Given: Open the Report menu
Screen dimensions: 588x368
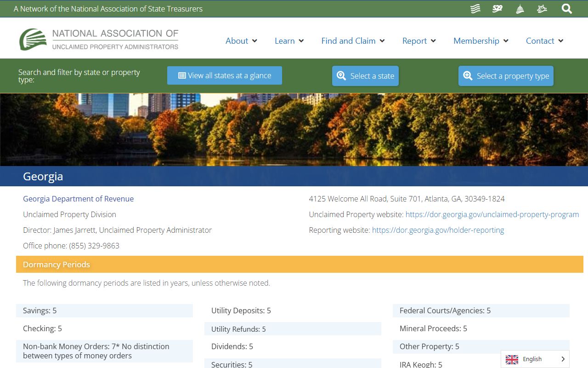Looking at the screenshot, I should tap(419, 41).
